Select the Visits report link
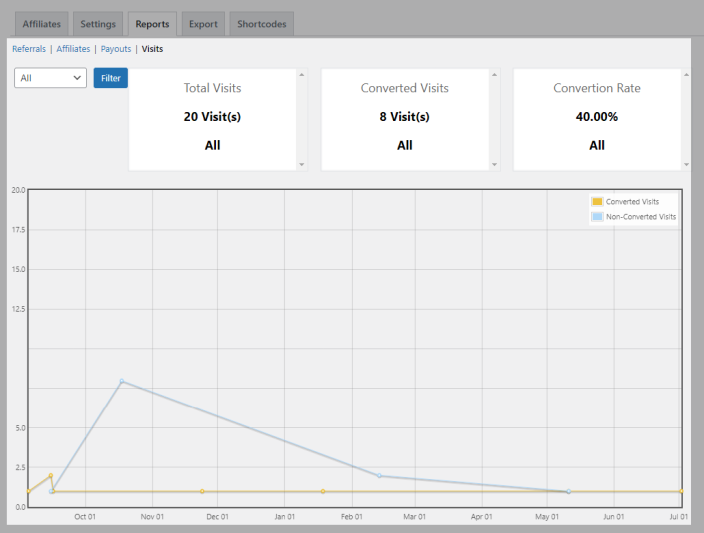 (x=152, y=48)
